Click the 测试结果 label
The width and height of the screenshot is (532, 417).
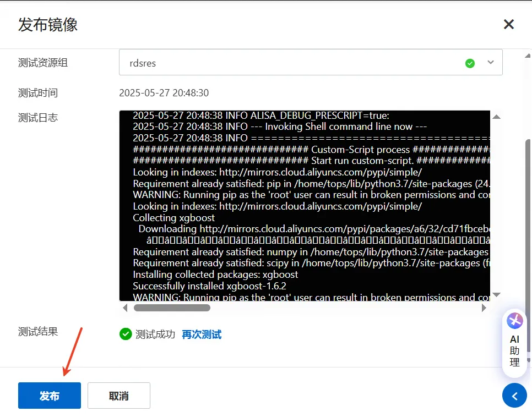(38, 332)
